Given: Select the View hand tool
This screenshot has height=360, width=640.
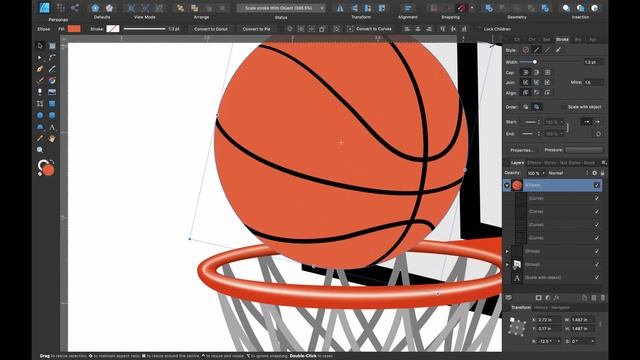Looking at the screenshot, I should point(52,139).
